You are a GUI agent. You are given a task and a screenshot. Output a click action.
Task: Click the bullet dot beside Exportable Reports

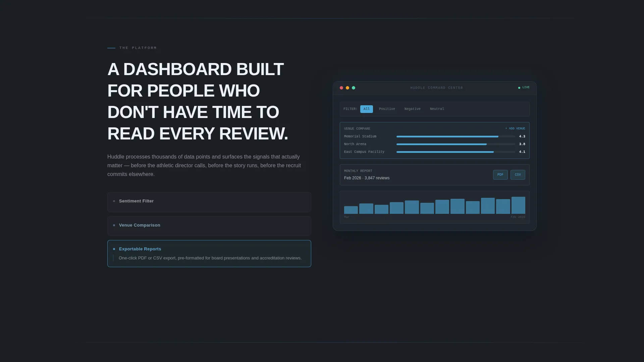[x=114, y=249]
